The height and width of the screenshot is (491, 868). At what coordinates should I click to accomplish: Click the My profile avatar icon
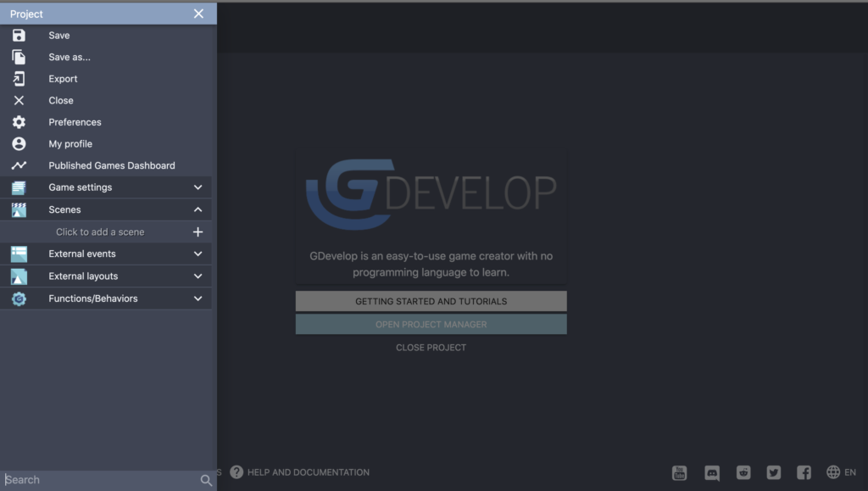19,144
